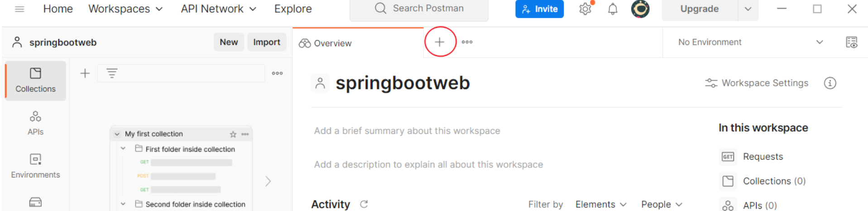Add a brief summary about this workspace

coord(407,131)
